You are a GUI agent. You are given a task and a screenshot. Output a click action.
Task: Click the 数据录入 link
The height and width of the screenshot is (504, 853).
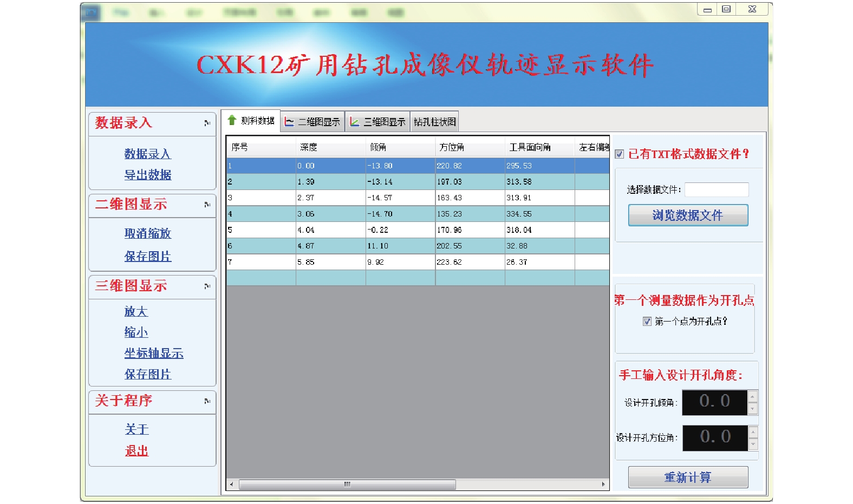click(147, 154)
